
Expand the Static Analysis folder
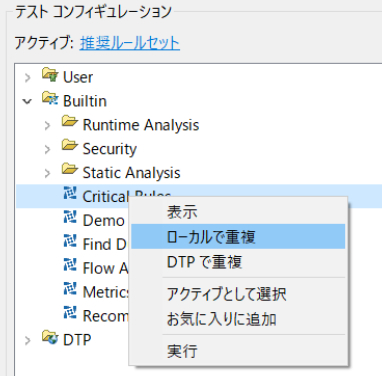click(47, 173)
